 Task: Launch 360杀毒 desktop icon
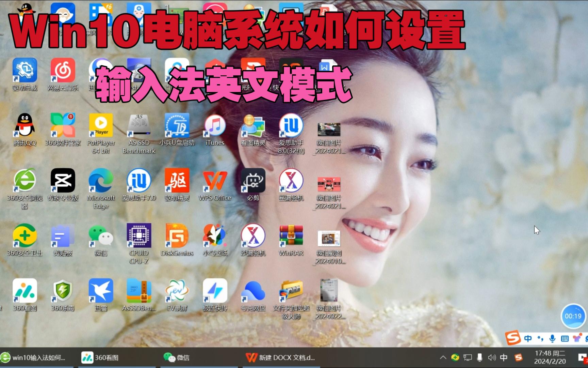click(x=63, y=295)
